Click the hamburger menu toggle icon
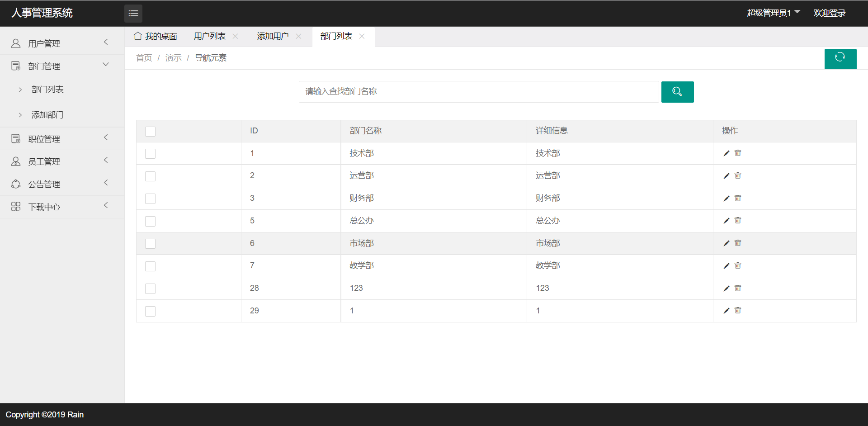The height and width of the screenshot is (426, 868). point(133,14)
